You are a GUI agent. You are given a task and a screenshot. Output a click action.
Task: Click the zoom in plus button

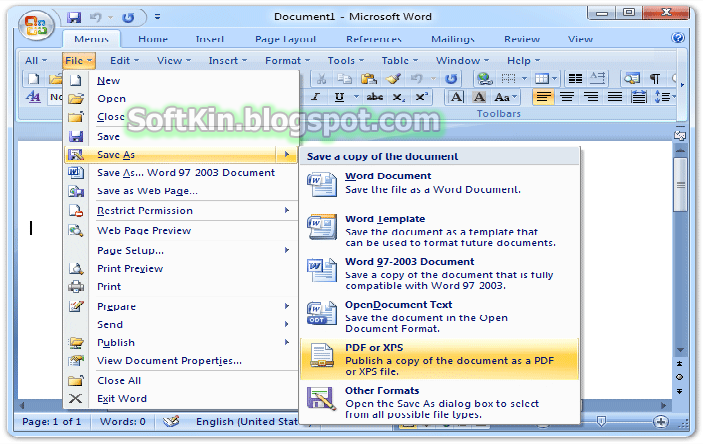tap(660, 422)
